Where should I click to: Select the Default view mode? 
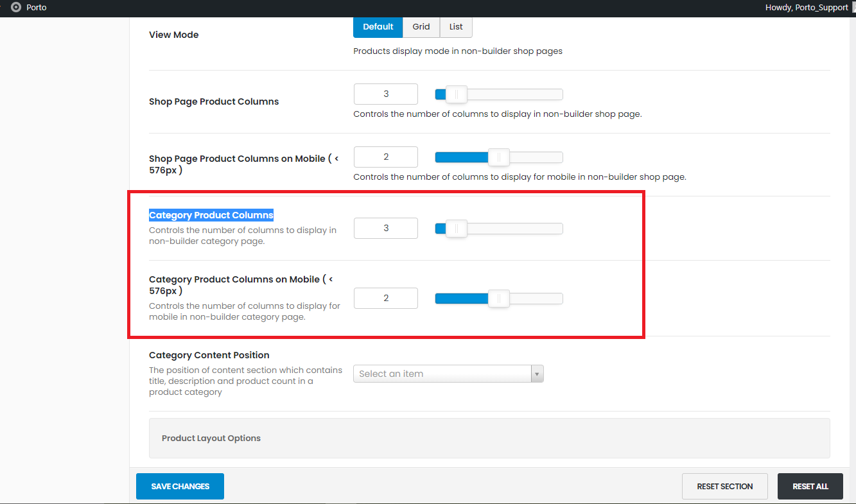point(378,26)
